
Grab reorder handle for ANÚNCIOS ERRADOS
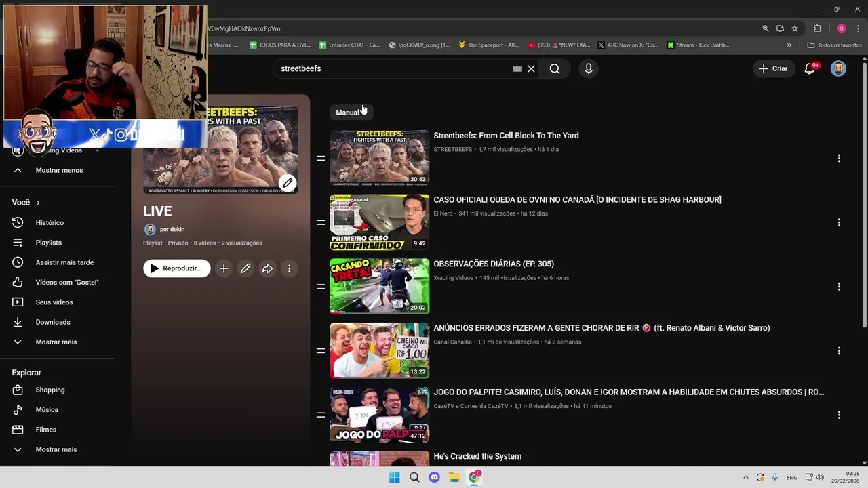click(321, 350)
